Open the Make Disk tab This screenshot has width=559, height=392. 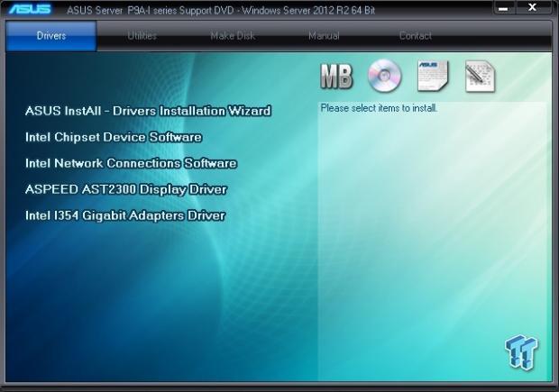(x=233, y=36)
